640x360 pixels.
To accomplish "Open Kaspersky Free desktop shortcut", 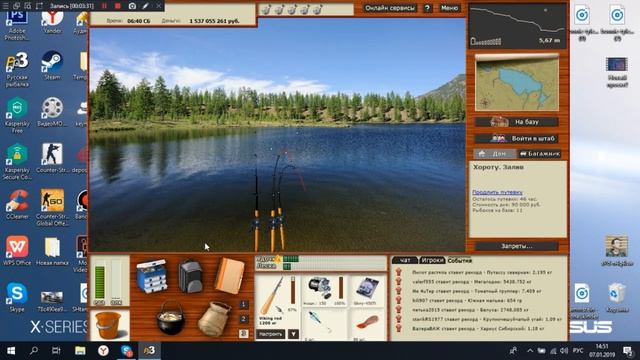I will [x=17, y=115].
